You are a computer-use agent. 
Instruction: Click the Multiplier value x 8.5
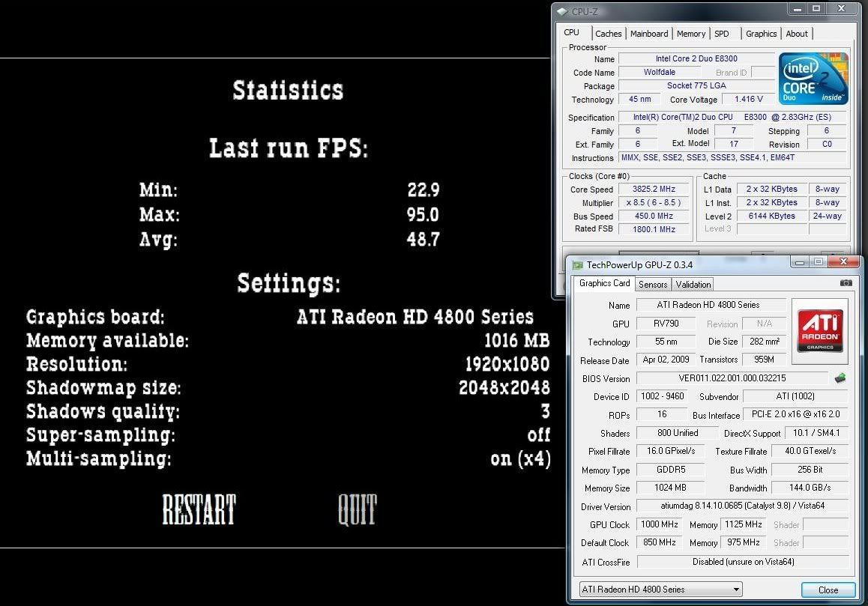coord(654,202)
